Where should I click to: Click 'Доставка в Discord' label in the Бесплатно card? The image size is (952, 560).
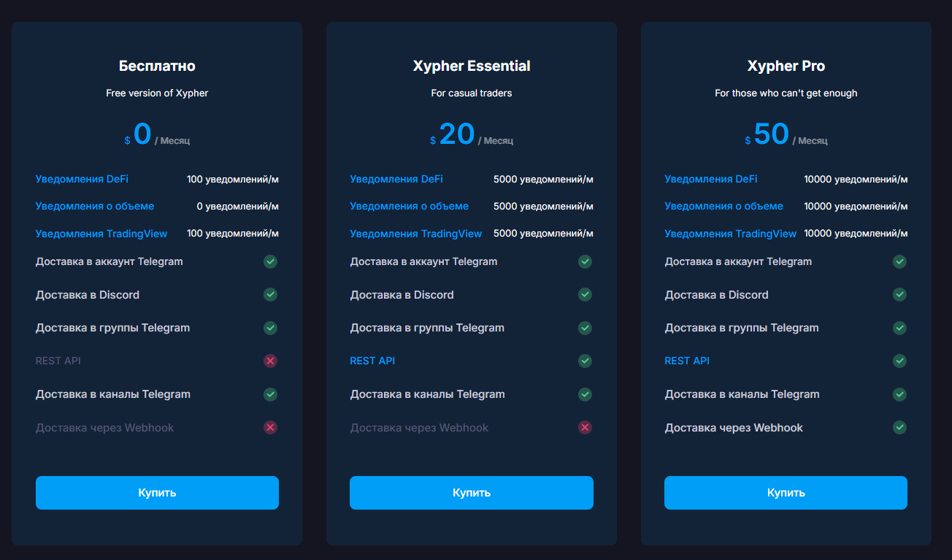[88, 295]
